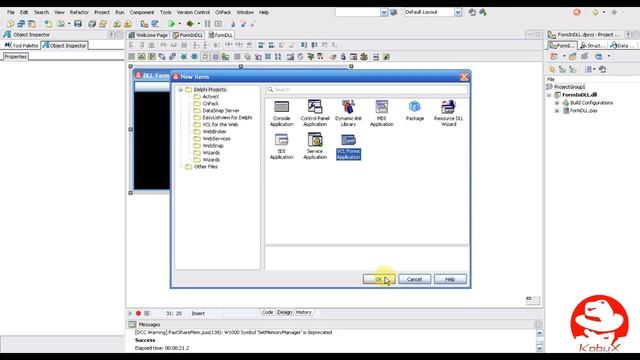Viewport: 640px width, 360px height.
Task: Select the Other Files folder
Action: coord(206,167)
